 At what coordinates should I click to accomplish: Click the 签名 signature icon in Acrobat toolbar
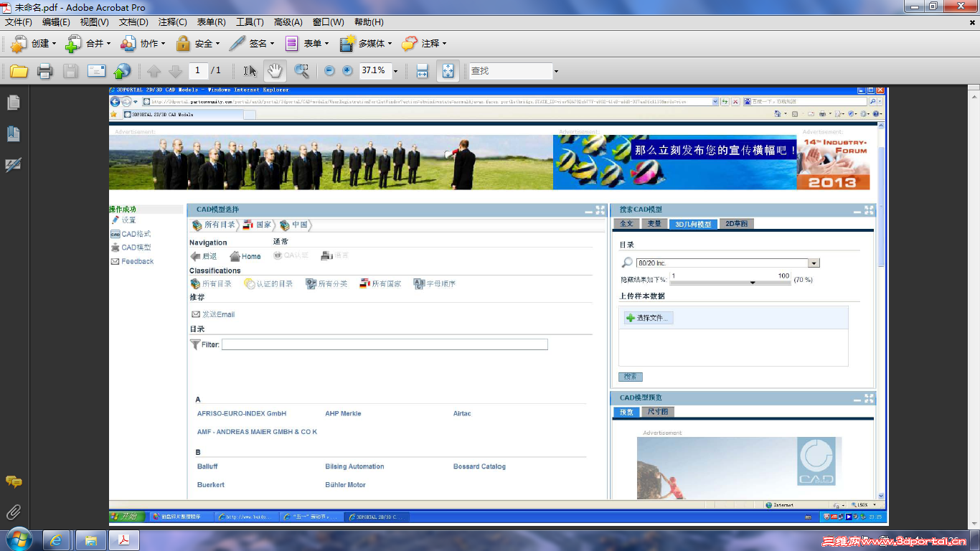point(237,42)
